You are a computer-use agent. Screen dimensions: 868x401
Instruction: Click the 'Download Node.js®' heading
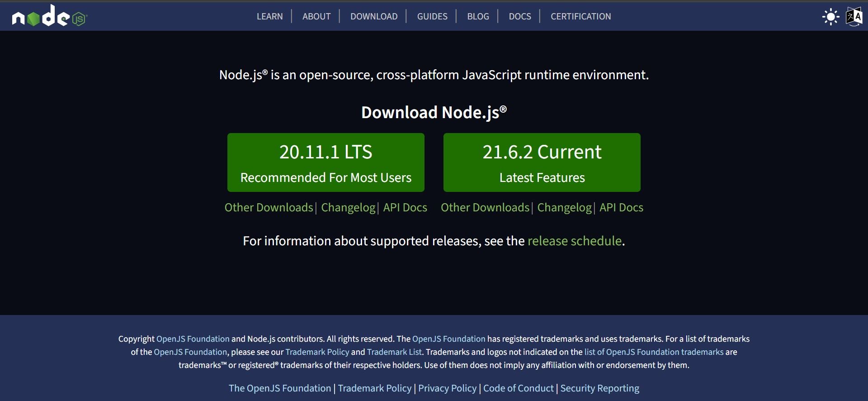[x=434, y=113]
